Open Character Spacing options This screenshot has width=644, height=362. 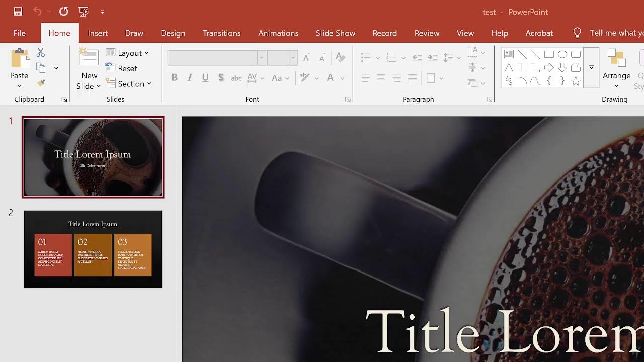point(255,78)
